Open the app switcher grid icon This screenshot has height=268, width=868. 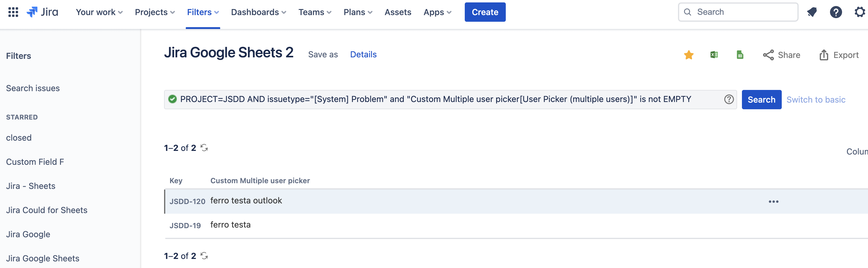[13, 12]
